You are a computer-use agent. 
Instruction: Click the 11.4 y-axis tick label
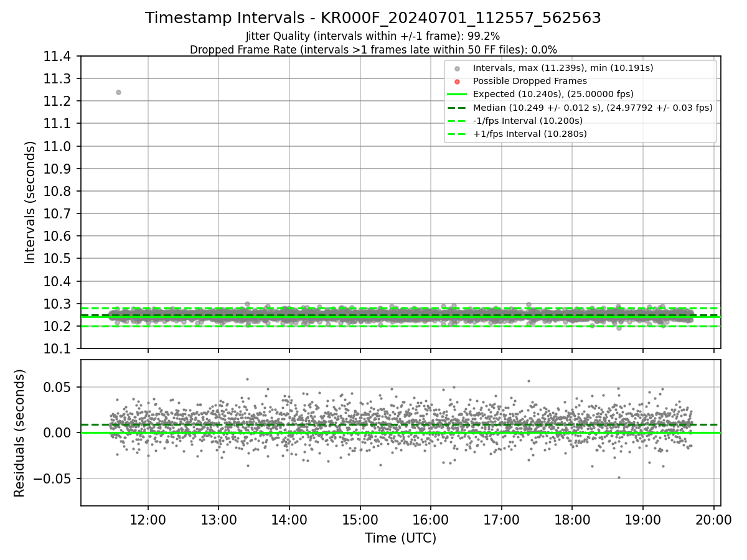coord(59,56)
